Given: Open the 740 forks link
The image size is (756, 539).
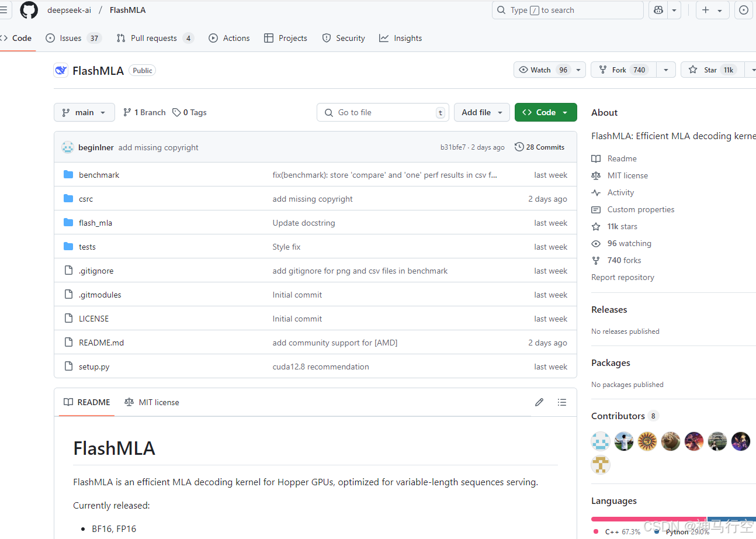Looking at the screenshot, I should (616, 260).
